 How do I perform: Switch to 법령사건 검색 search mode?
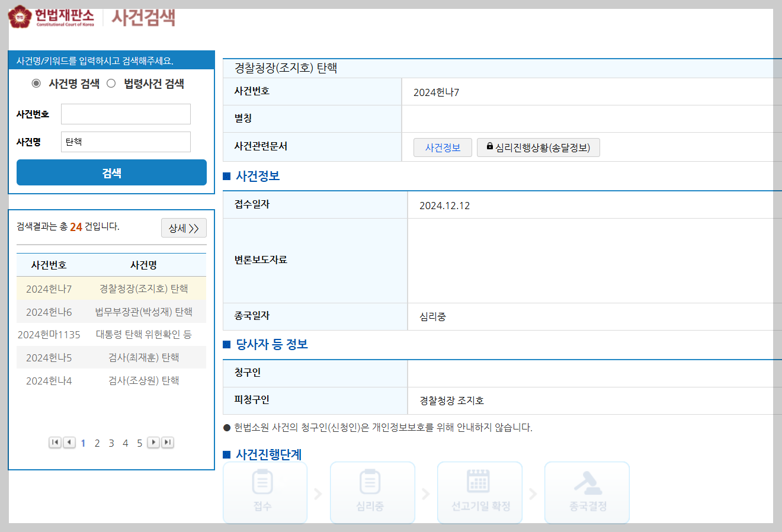pos(111,83)
